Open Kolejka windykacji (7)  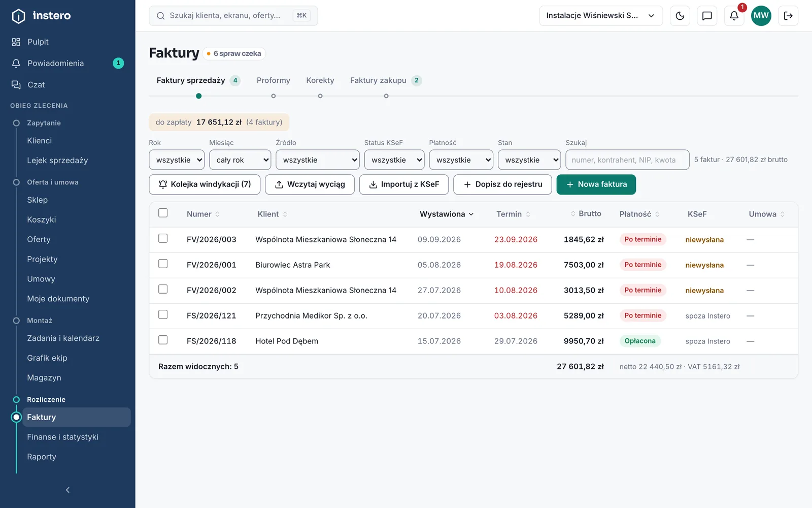point(205,184)
